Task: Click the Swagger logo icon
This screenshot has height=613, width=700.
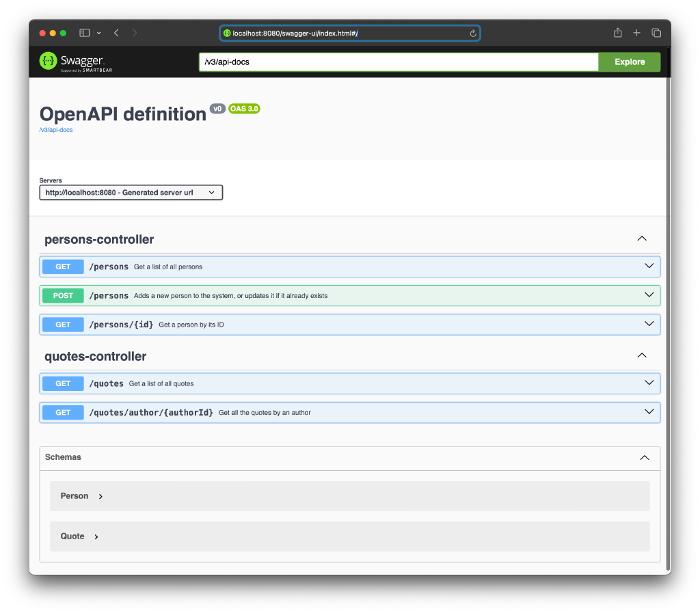Action: pos(48,61)
